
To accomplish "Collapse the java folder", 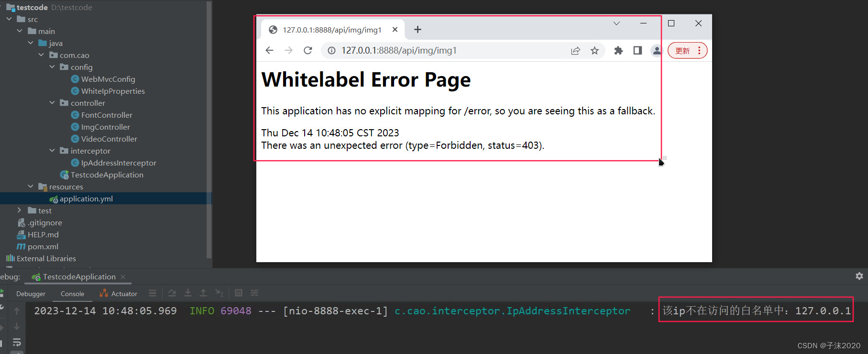I will click(31, 43).
